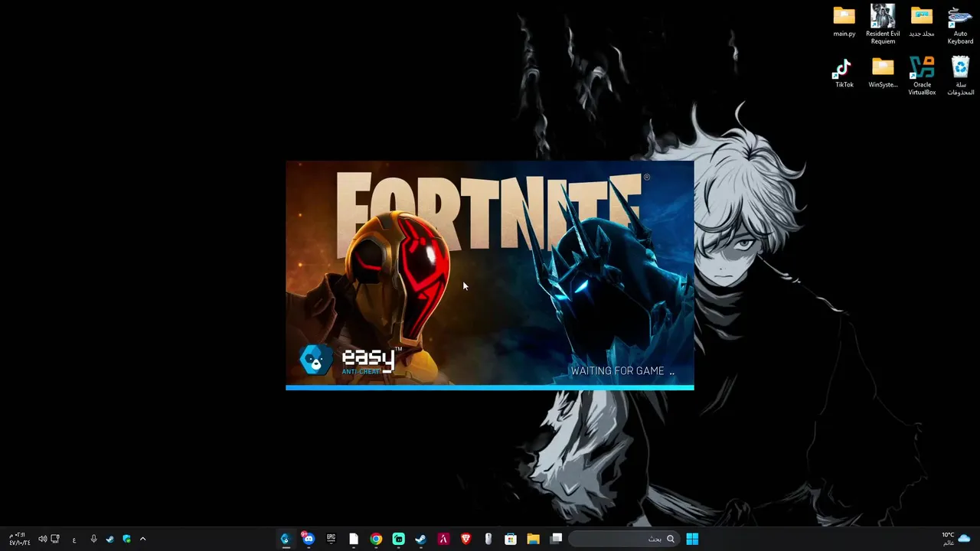This screenshot has width=980, height=551.
Task: Launch the Auto Keyboard shortcut
Action: point(960,24)
